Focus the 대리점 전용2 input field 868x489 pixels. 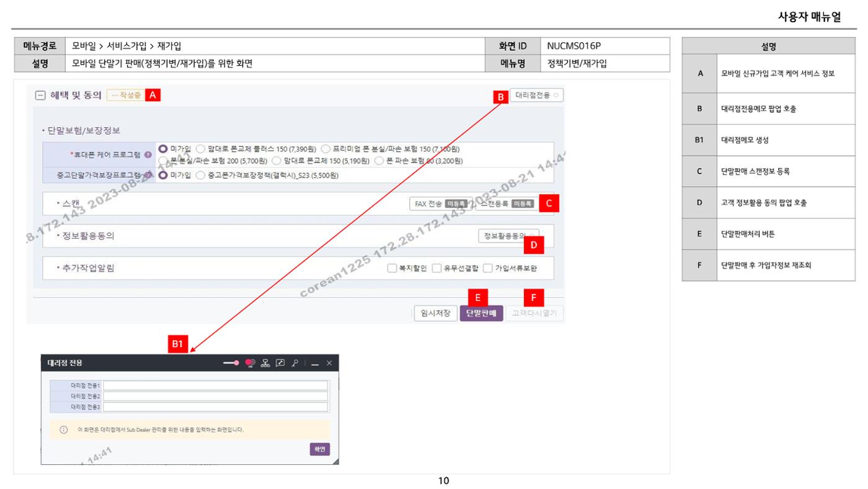click(x=215, y=396)
